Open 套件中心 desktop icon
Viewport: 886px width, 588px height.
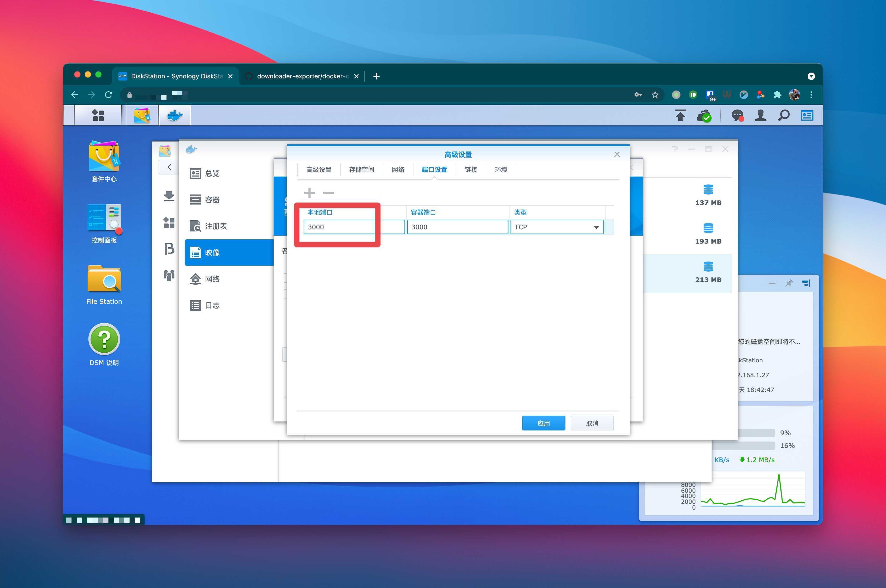point(104,161)
